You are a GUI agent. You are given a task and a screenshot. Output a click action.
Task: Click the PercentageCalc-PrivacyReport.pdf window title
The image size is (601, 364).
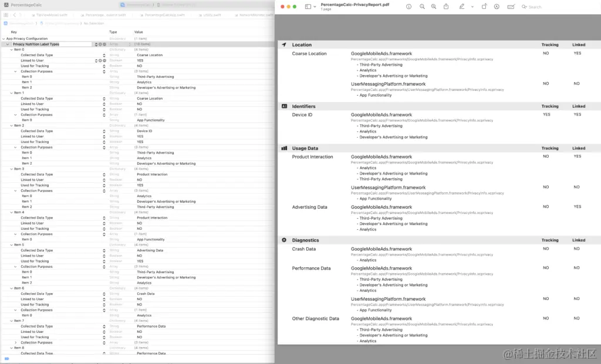coord(355,5)
